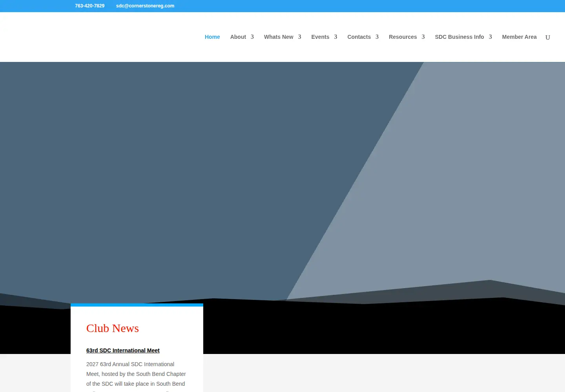The width and height of the screenshot is (565, 392).
Task: Expand the SDC Business Info submenu arrow
Action: (x=490, y=37)
